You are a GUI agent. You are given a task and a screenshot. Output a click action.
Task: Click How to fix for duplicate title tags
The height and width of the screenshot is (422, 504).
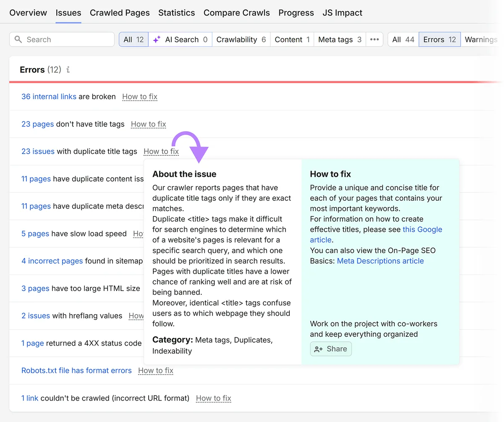click(x=161, y=152)
